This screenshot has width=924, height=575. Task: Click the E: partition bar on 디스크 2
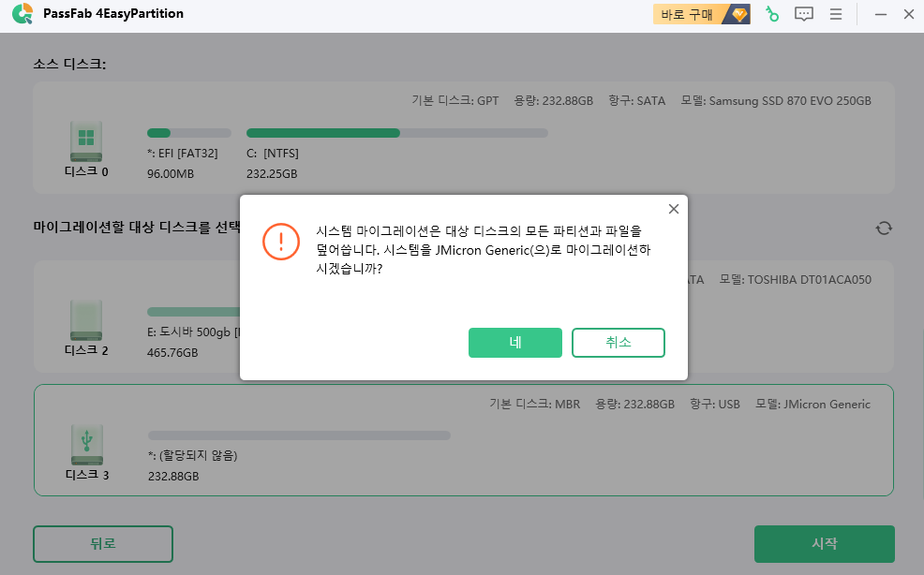(193, 312)
